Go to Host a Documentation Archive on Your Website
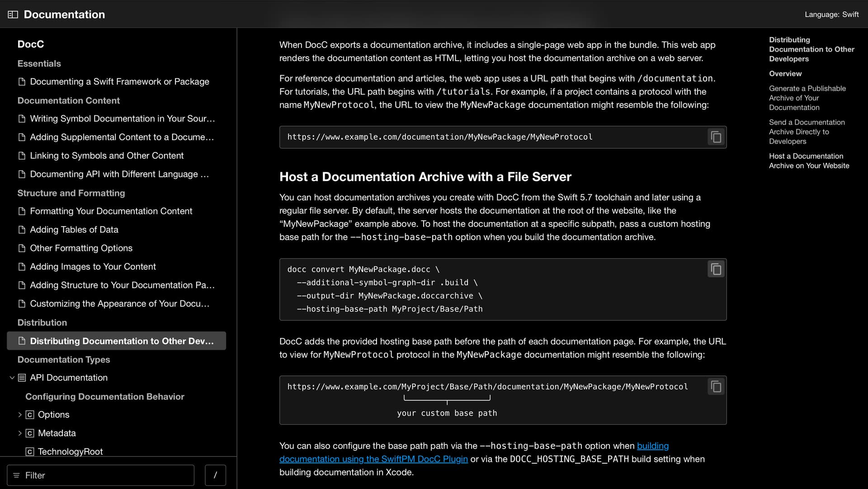Viewport: 868px width, 489px height. pyautogui.click(x=809, y=161)
